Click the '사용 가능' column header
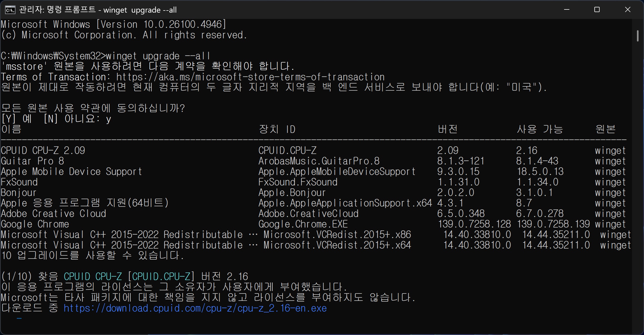The height and width of the screenshot is (335, 644). [540, 129]
